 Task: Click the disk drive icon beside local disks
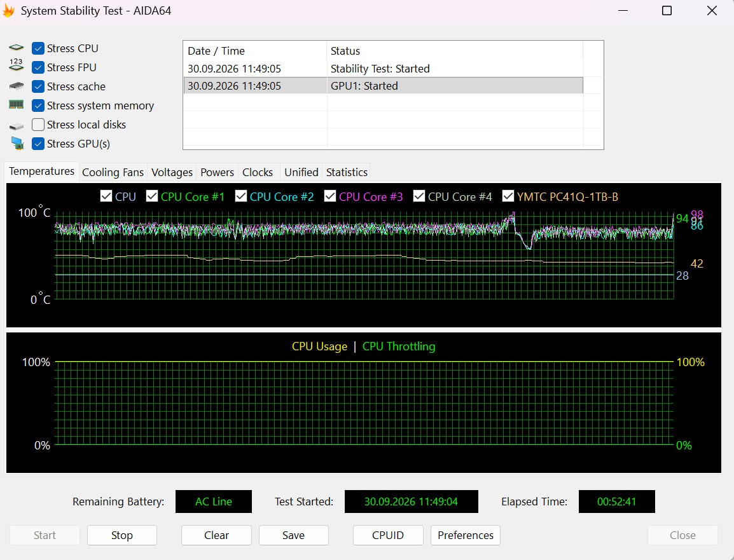tap(17, 126)
